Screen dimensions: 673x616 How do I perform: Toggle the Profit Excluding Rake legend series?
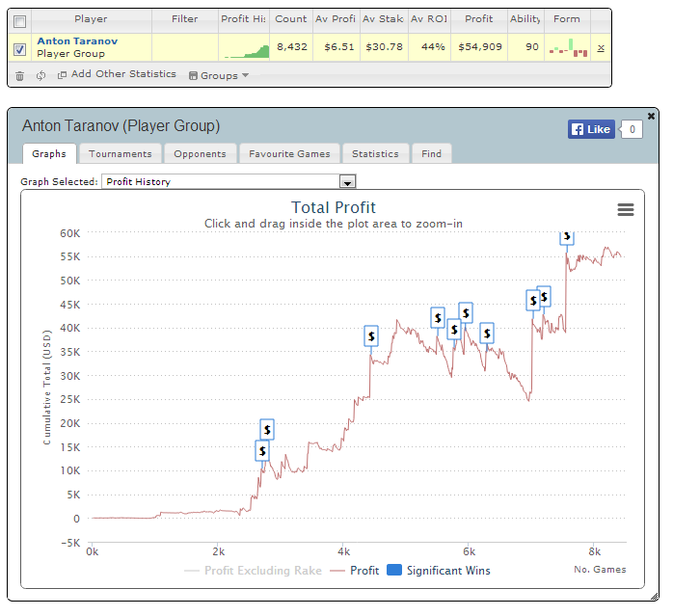[254, 571]
